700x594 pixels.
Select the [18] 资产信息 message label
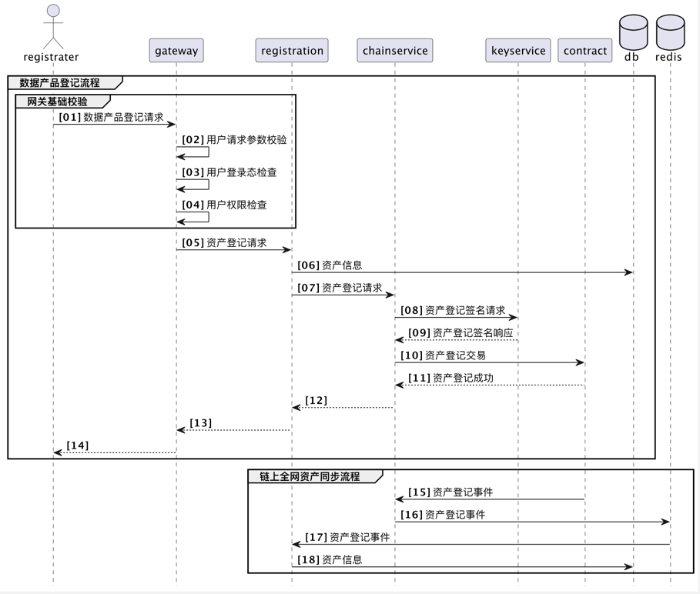pyautogui.click(x=330, y=560)
